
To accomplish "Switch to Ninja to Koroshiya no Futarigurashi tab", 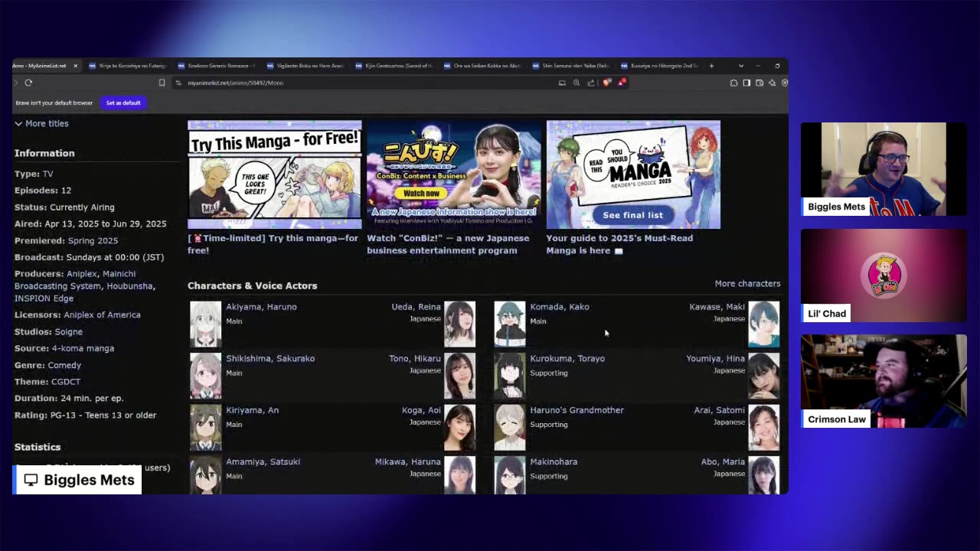I will [x=126, y=66].
